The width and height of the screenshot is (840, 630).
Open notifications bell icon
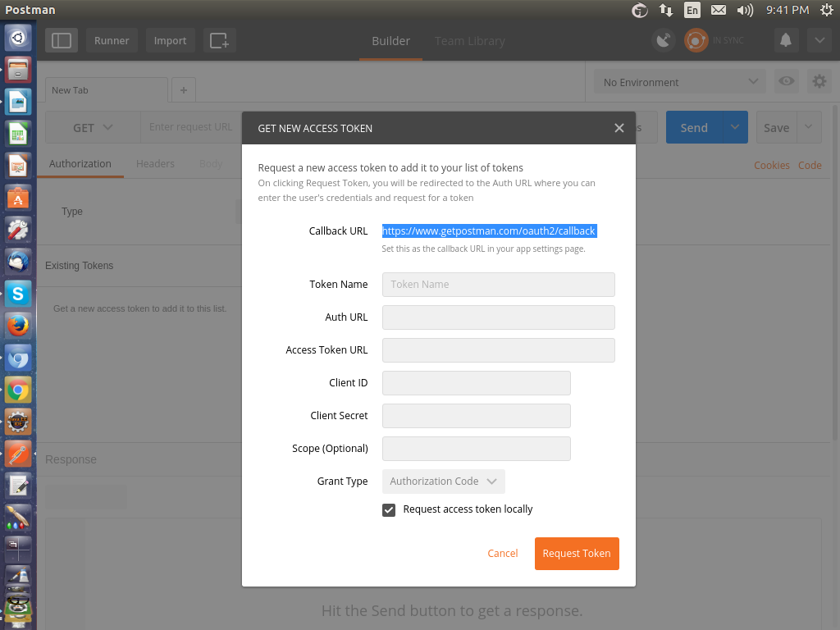tap(786, 41)
